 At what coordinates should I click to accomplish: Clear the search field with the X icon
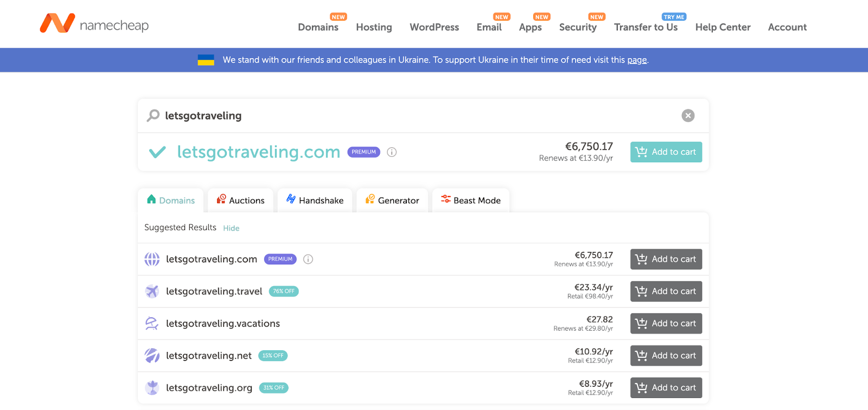coord(688,116)
